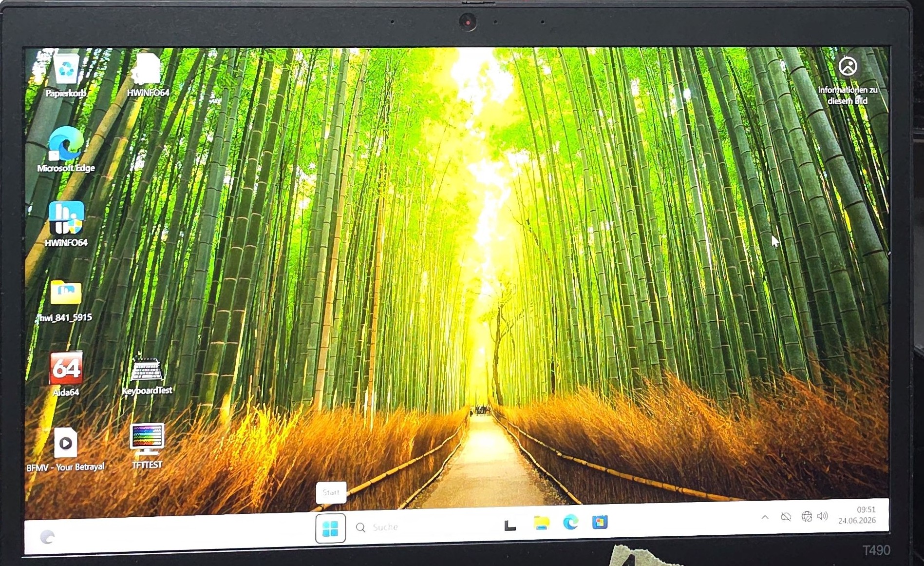Open the Widgets button on the taskbar

point(47,537)
